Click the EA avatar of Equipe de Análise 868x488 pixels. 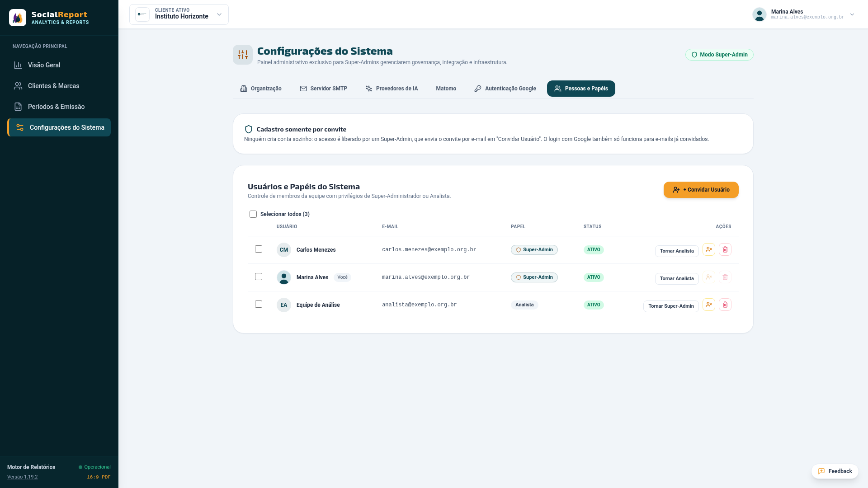284,305
